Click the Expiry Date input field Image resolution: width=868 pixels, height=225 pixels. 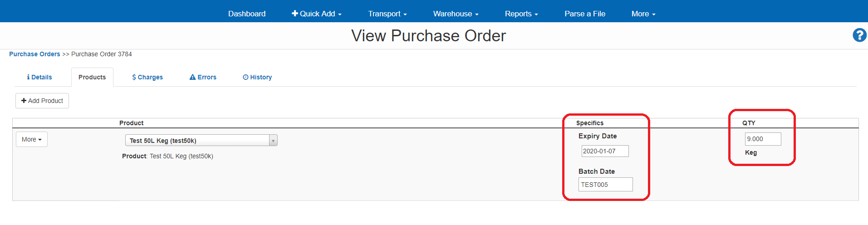(605, 151)
